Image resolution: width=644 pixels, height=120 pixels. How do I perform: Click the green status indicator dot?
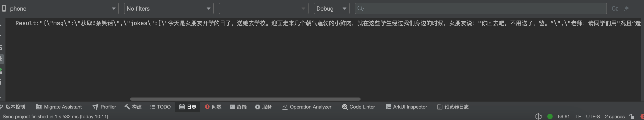(x=550, y=116)
